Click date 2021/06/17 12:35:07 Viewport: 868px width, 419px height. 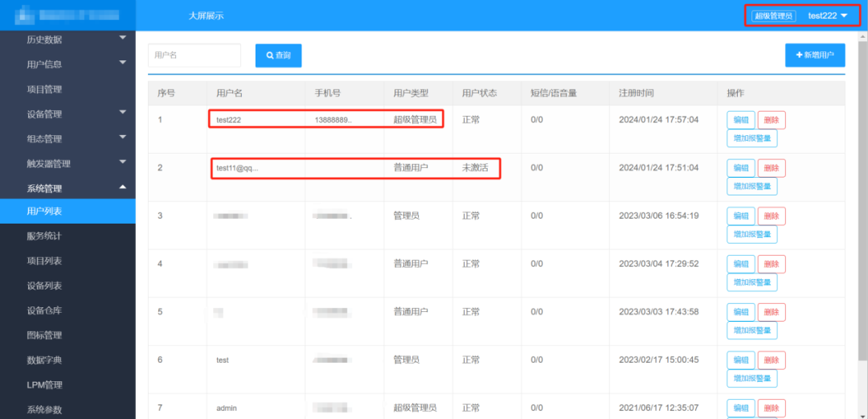coord(659,408)
